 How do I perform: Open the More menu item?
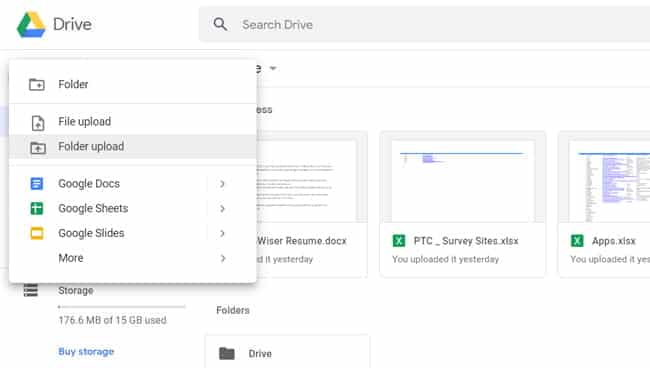(133, 258)
